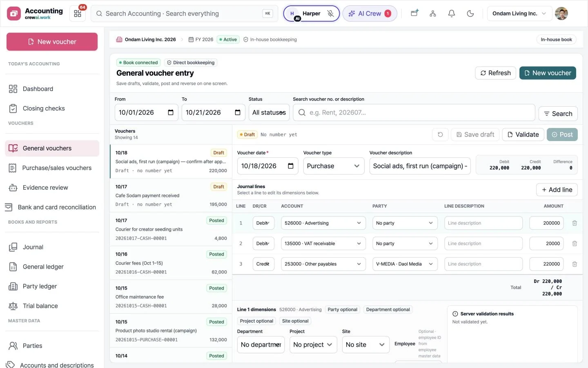Click the add-window icon in top bar

414,13
